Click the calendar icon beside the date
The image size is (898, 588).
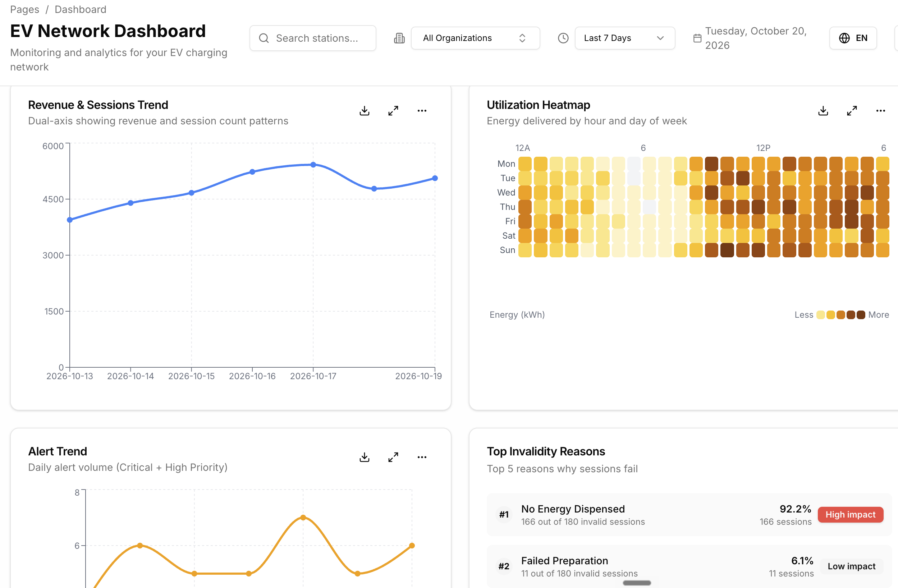coord(697,38)
